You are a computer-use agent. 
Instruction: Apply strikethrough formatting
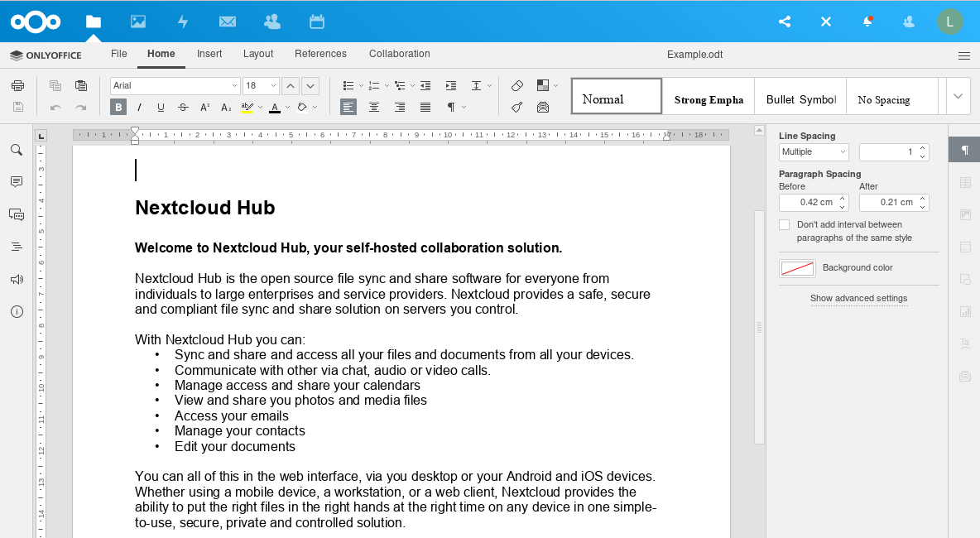point(183,107)
